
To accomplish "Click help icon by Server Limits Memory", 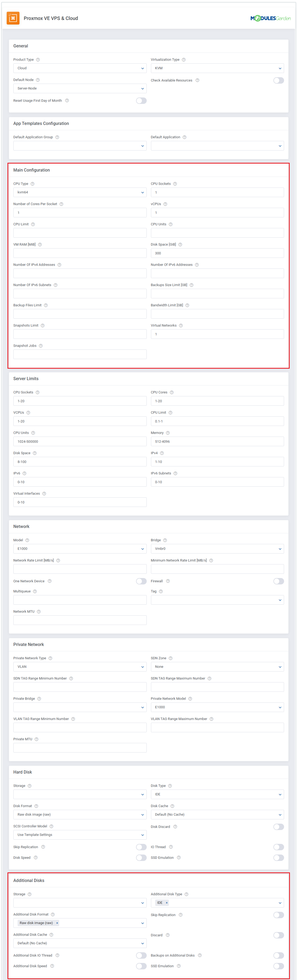I will (x=168, y=433).
